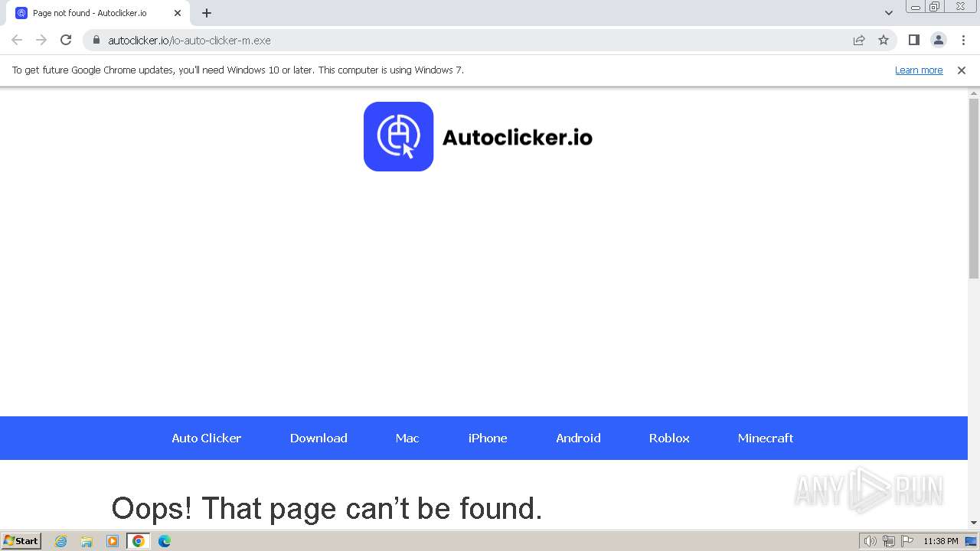
Task: Click the vertical scrollbar thumb
Action: pyautogui.click(x=974, y=188)
